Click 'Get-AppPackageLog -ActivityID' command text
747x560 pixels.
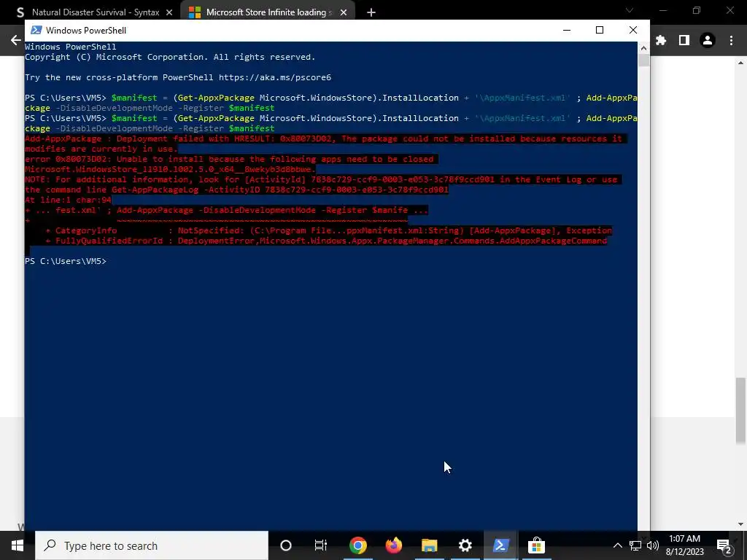pos(186,190)
